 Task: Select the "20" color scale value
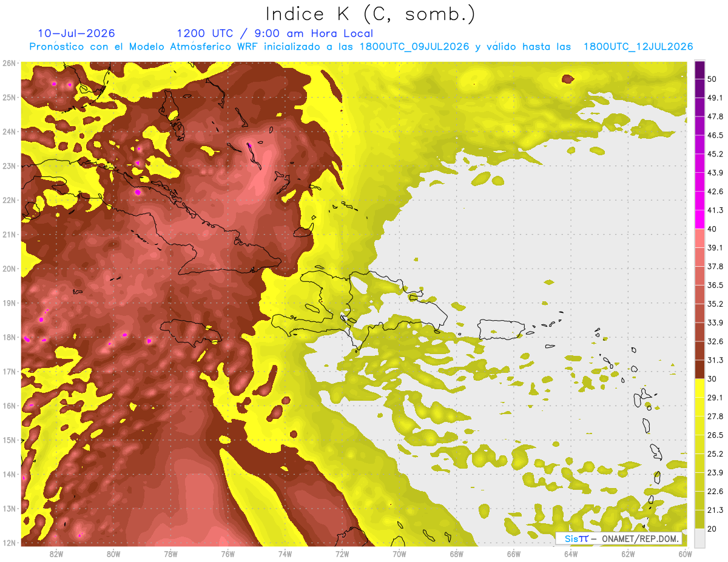(712, 529)
